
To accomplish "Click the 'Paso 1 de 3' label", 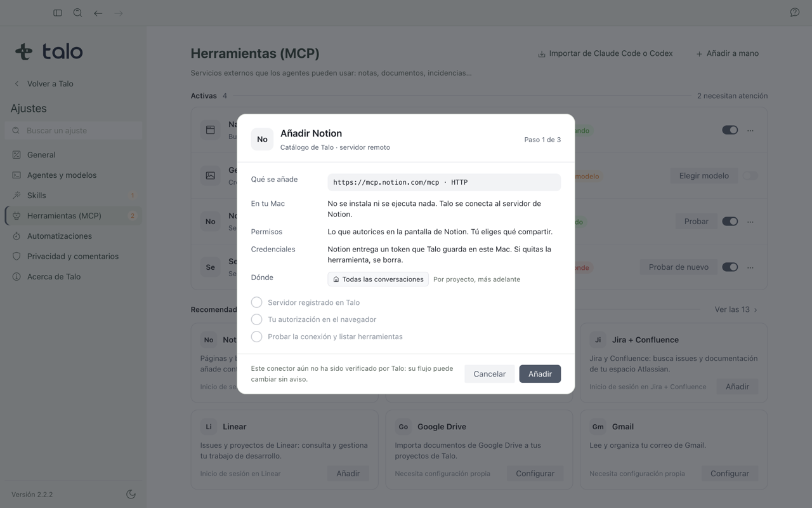I will [x=542, y=140].
